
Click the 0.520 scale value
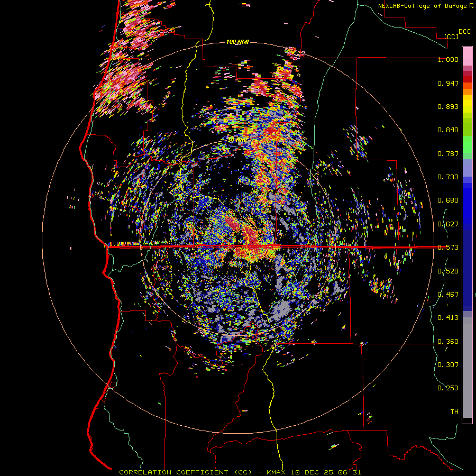point(448,271)
